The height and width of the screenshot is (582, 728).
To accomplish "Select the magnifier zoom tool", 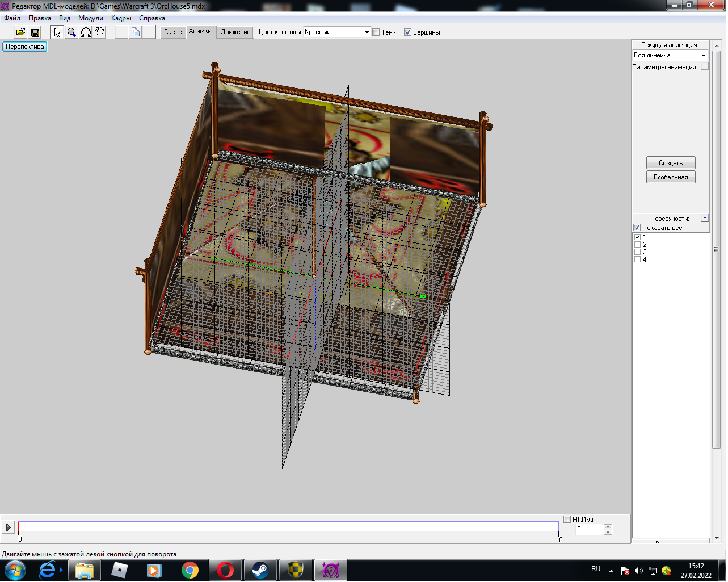I will pyautogui.click(x=71, y=32).
